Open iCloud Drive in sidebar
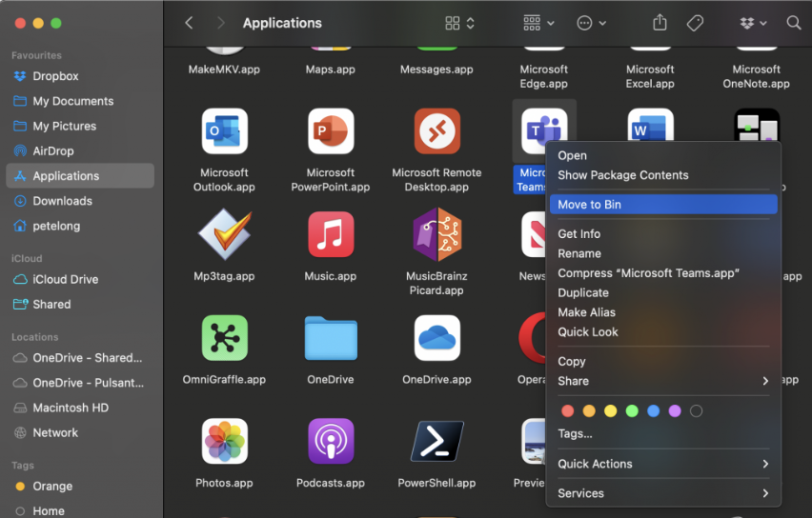This screenshot has width=812, height=518. coord(65,279)
